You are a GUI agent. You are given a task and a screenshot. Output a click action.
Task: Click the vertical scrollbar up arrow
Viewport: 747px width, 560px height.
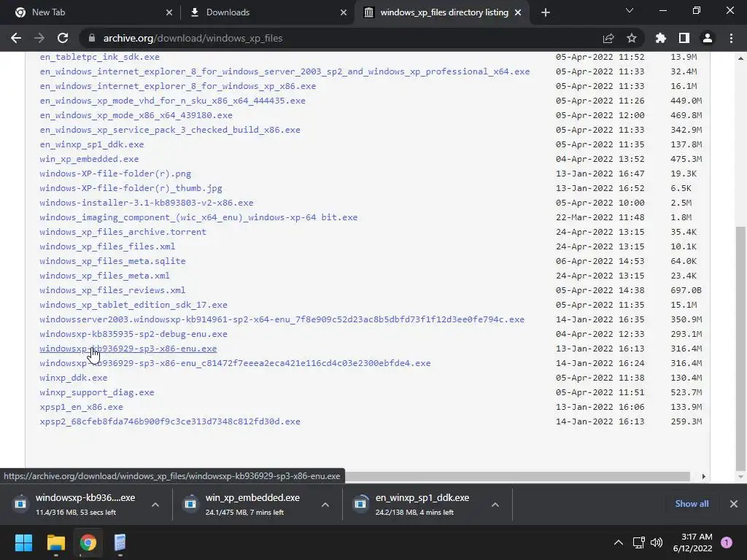pyautogui.click(x=740, y=58)
